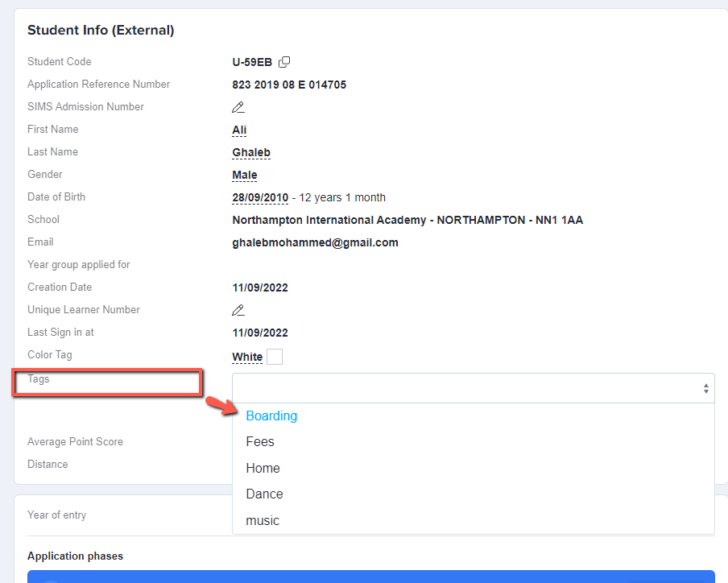Click the Year of entry label
This screenshot has height=583, width=728.
point(56,515)
